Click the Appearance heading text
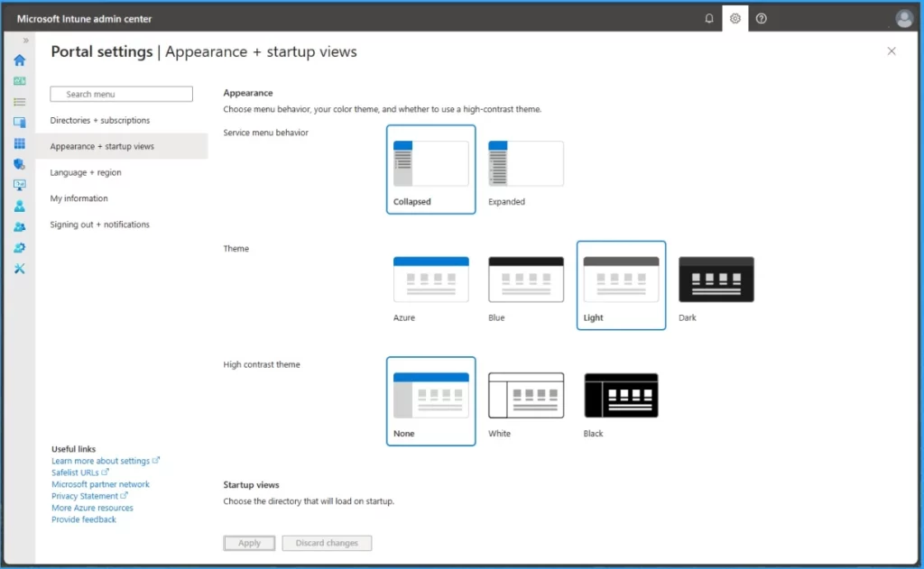This screenshot has height=569, width=924. pos(248,93)
